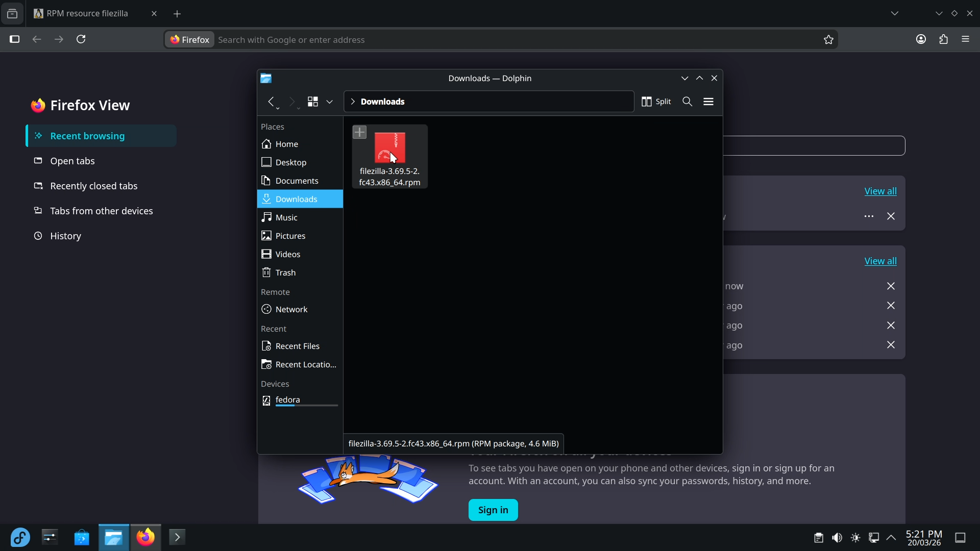The width and height of the screenshot is (980, 551).
Task: Expand the breadcrumb chevron before Downloads
Action: pyautogui.click(x=353, y=102)
